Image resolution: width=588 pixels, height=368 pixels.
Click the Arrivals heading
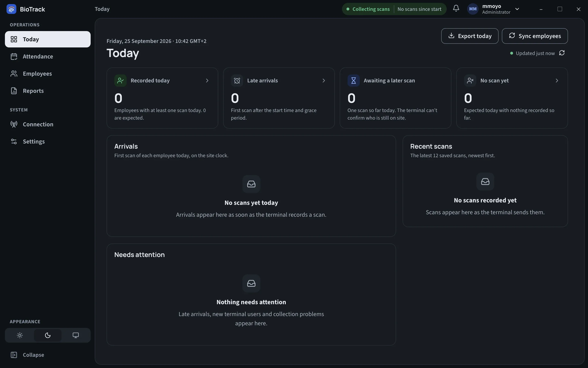(126, 146)
